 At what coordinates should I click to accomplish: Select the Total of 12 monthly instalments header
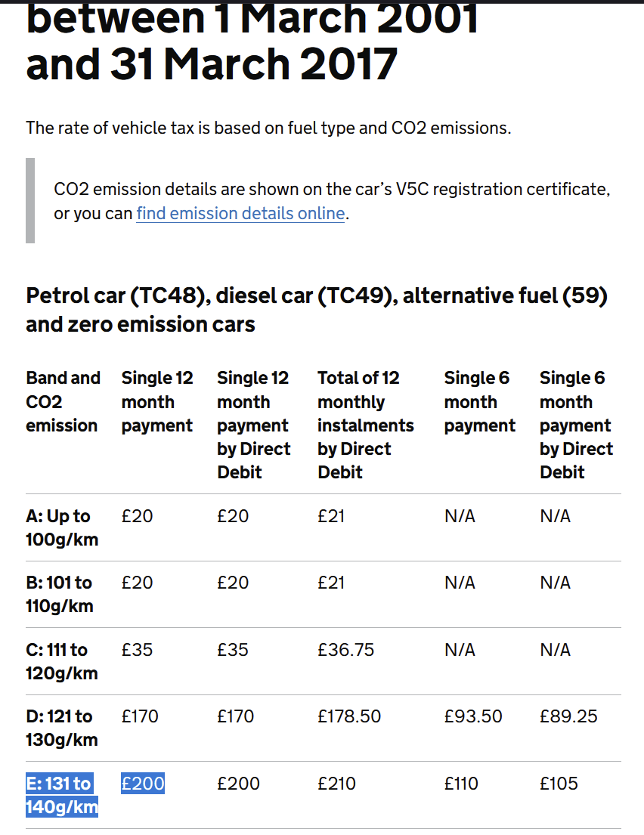pyautogui.click(x=366, y=425)
